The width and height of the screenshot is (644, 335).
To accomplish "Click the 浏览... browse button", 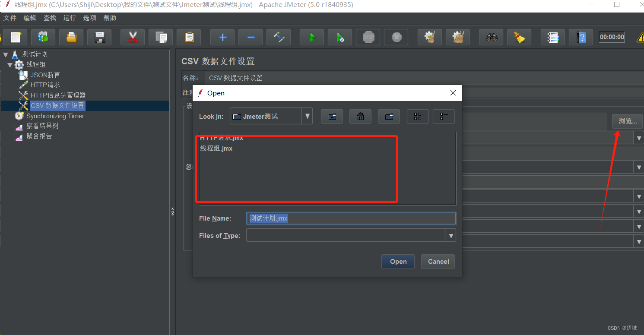I will click(627, 121).
